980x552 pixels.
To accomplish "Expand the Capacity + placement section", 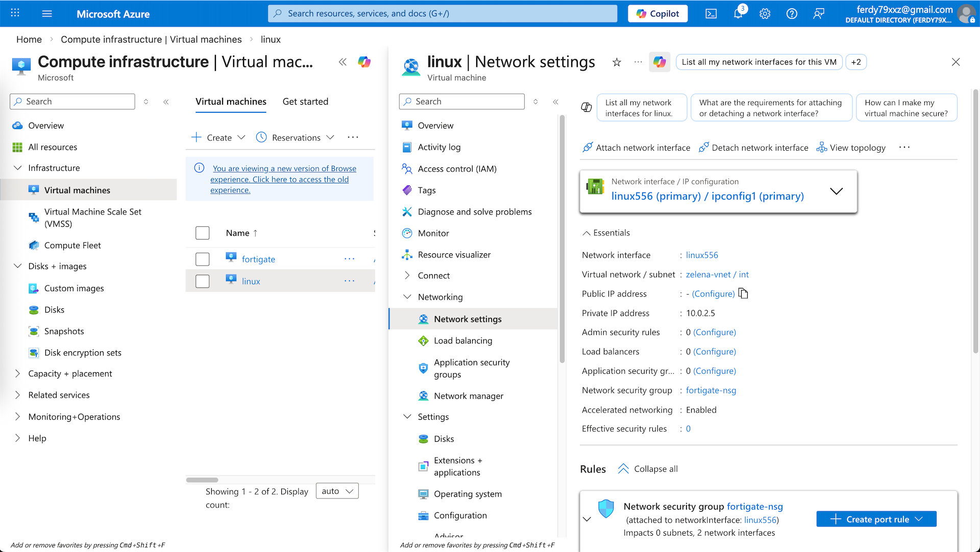I will [x=18, y=374].
